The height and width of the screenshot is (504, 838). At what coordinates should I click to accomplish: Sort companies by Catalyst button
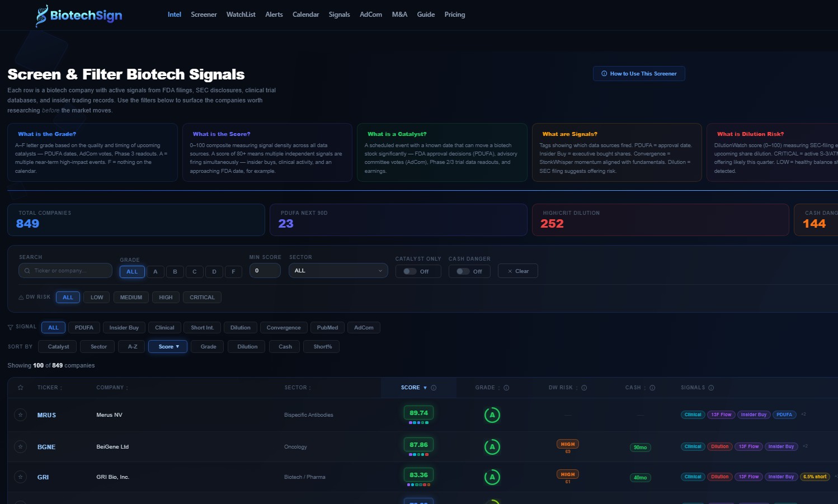click(59, 347)
